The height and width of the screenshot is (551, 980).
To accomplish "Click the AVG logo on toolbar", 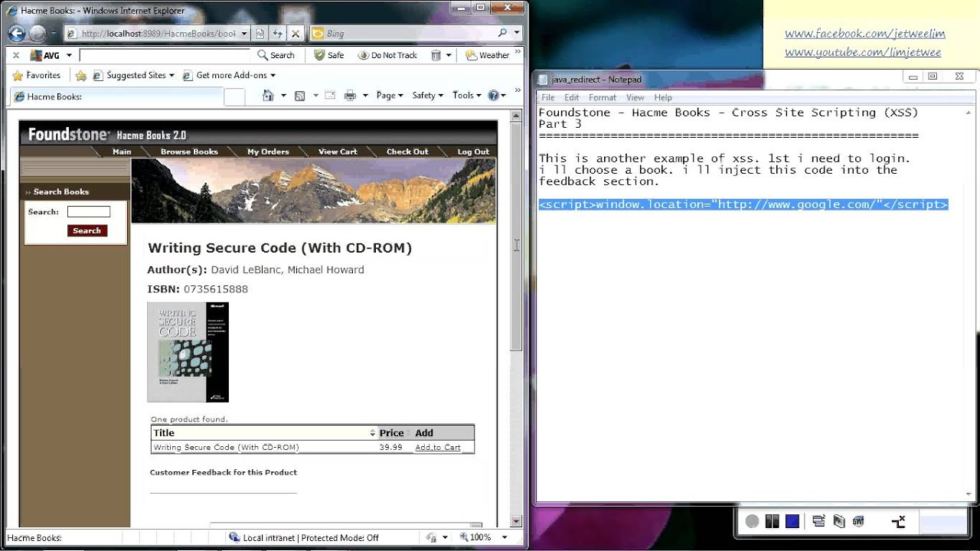I will (44, 55).
